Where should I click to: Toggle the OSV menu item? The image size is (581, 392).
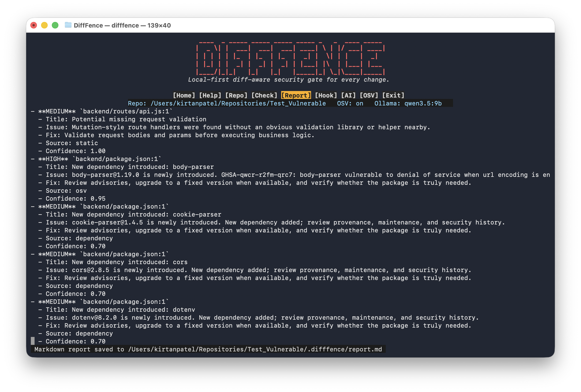[369, 95]
